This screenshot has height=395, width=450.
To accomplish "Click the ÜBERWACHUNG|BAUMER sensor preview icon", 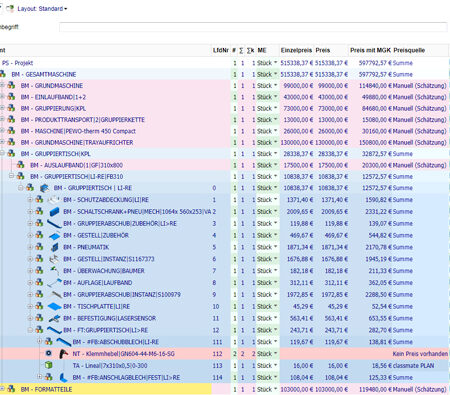I will tap(54, 271).
